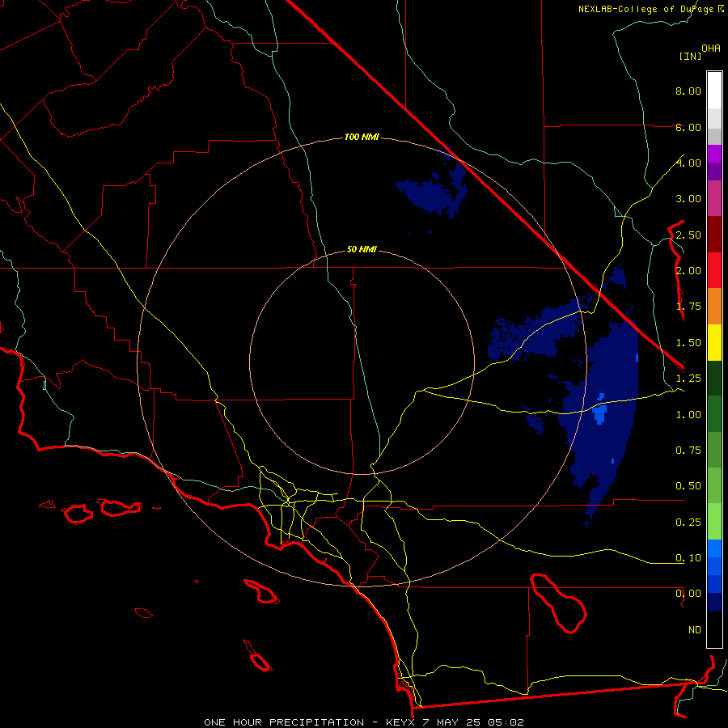The image size is (728, 728).
Task: Click the 2.50 scale value
Action: tap(688, 235)
